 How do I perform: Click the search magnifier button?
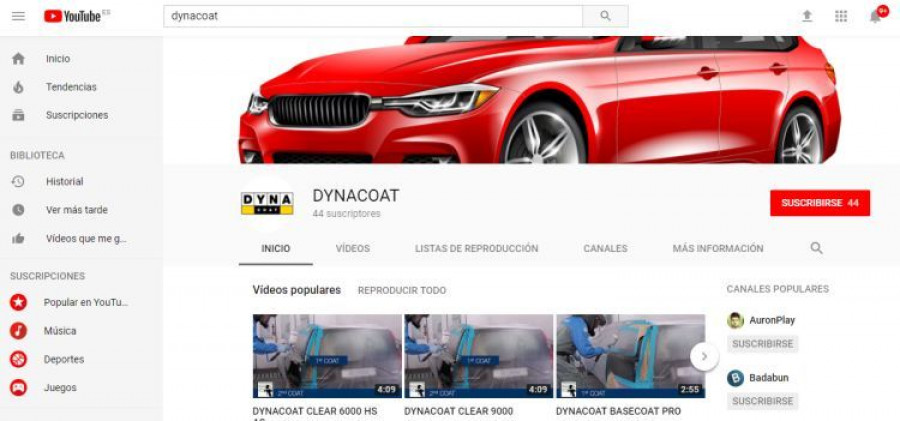[x=605, y=16]
